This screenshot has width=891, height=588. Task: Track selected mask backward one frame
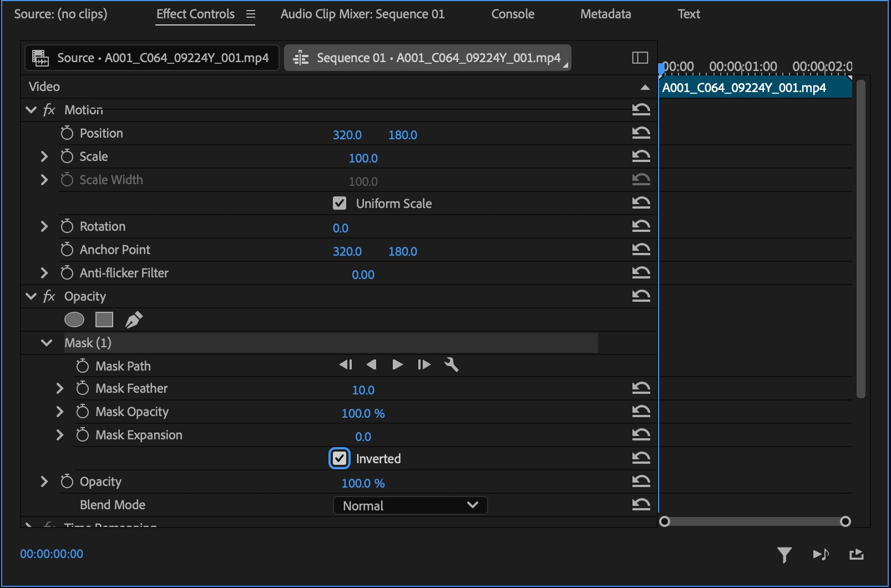346,364
